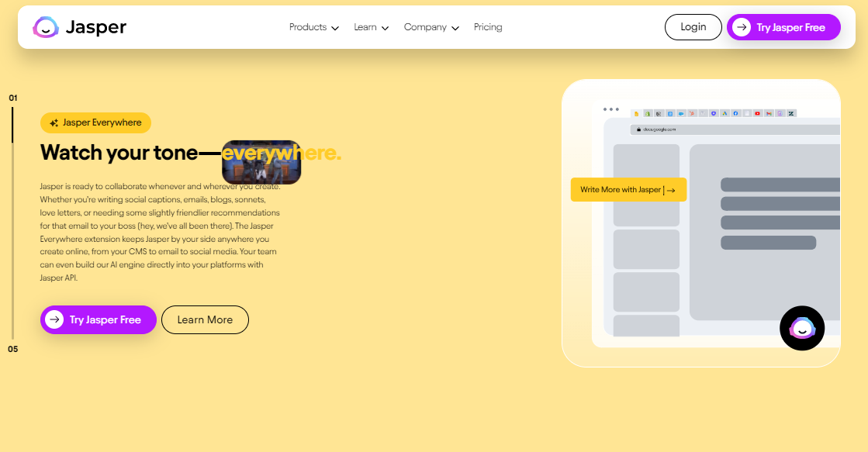Click the sparkle icon in Jasper Everywhere badge

[54, 122]
